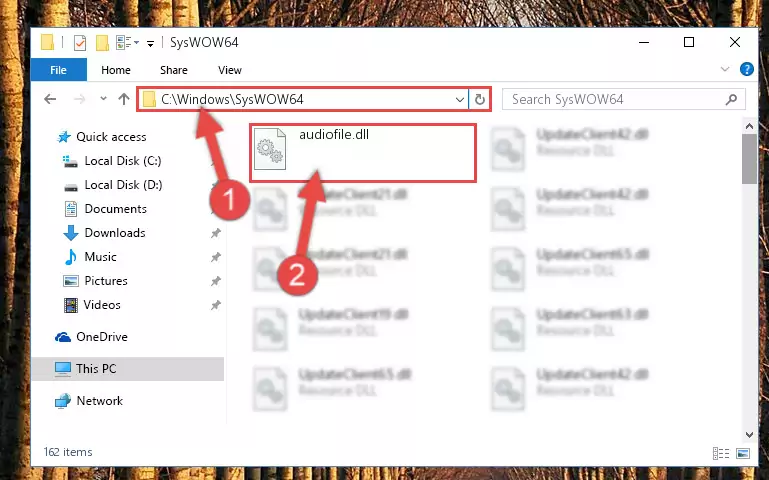Screen dimensions: 769x480
Task: Select Network in navigation pane
Action: tap(100, 401)
